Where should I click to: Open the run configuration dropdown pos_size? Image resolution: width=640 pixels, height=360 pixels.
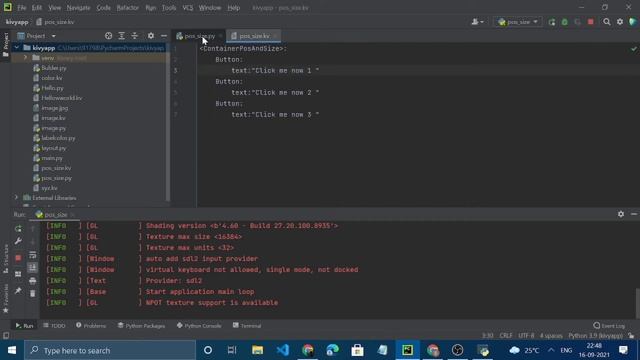point(518,22)
